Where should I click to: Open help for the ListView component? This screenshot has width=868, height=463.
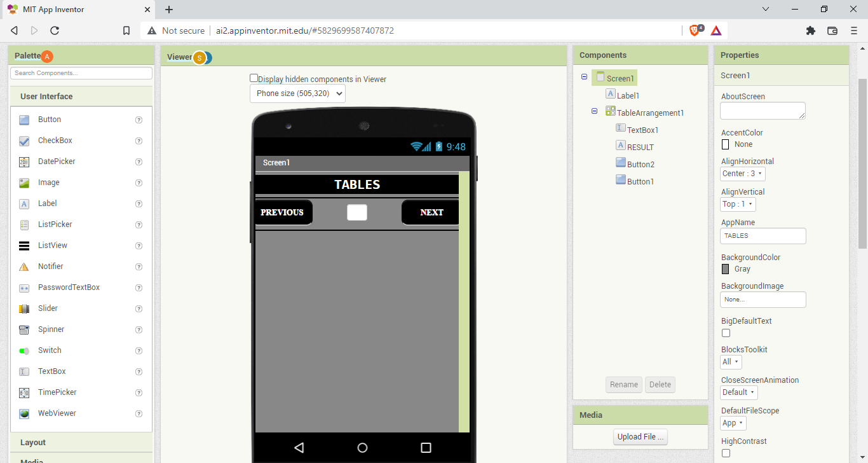139,245
